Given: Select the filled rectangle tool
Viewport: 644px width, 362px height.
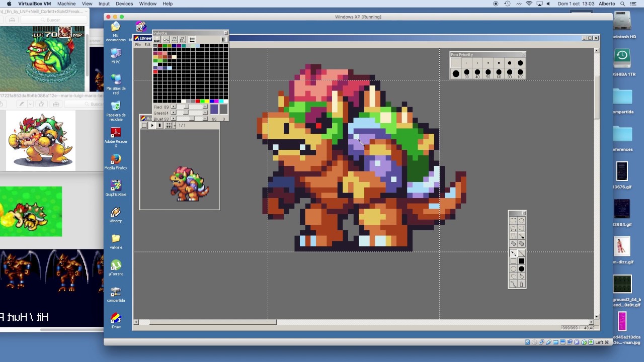Looking at the screenshot, I should coord(521,261).
